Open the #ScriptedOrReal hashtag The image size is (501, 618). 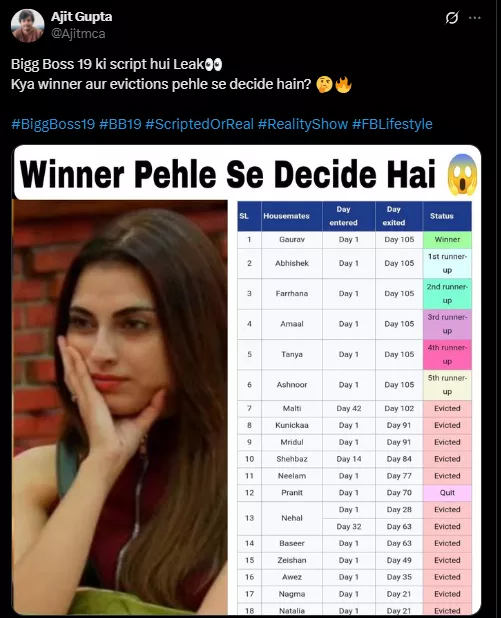tap(199, 124)
